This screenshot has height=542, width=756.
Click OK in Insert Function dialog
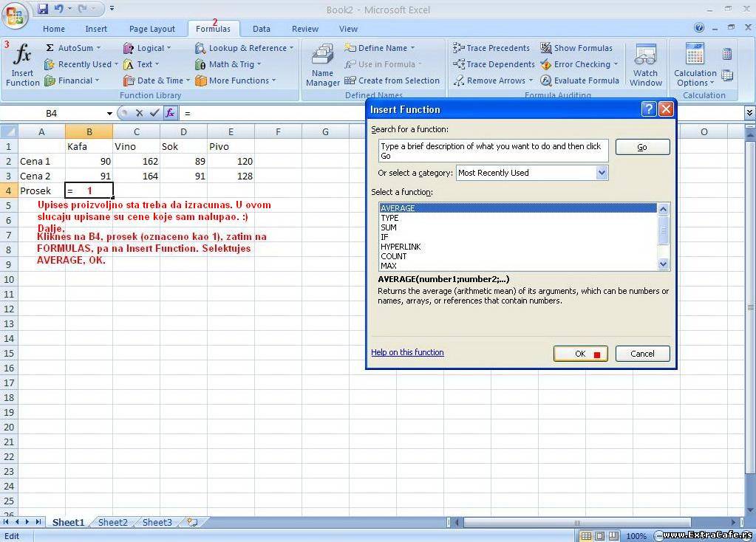[581, 354]
